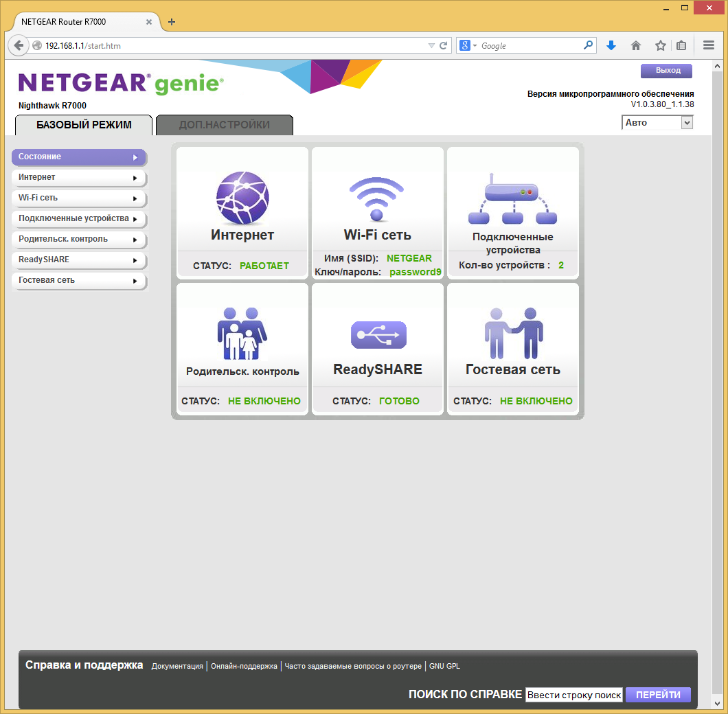Click the Nighthawk R7000 model label
The width and height of the screenshot is (728, 714).
tap(52, 105)
